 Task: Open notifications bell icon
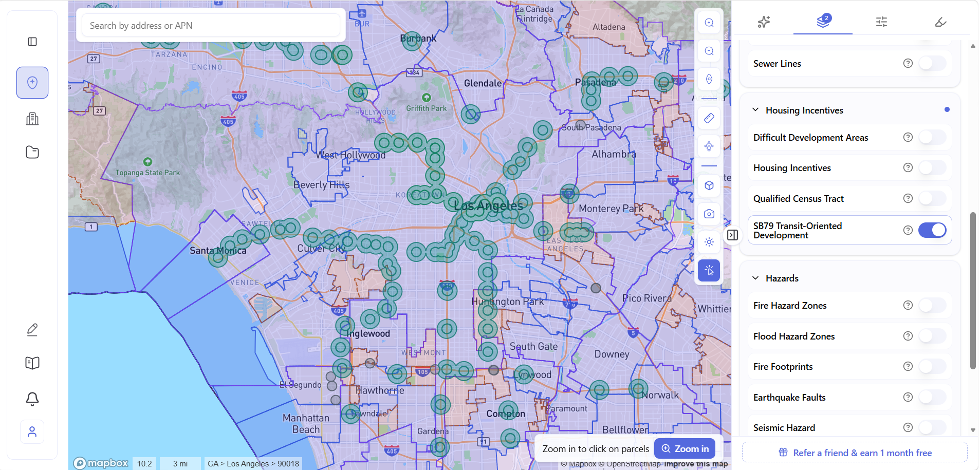[32, 399]
